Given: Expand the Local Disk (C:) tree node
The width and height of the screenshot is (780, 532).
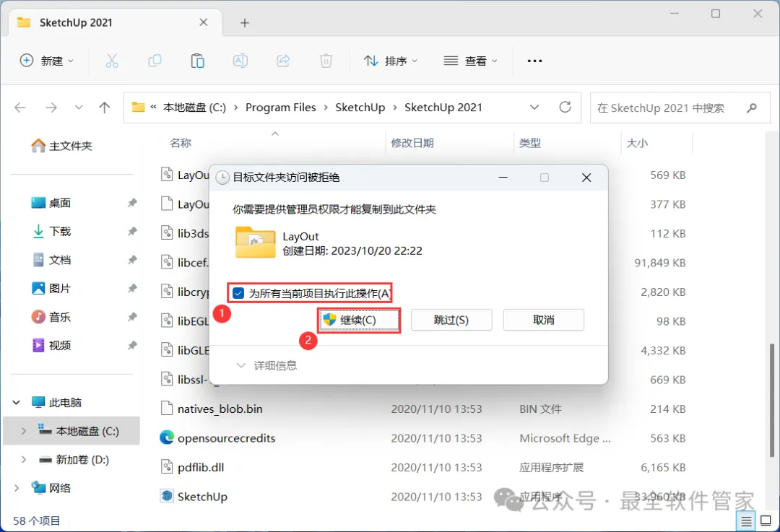Looking at the screenshot, I should click(23, 431).
